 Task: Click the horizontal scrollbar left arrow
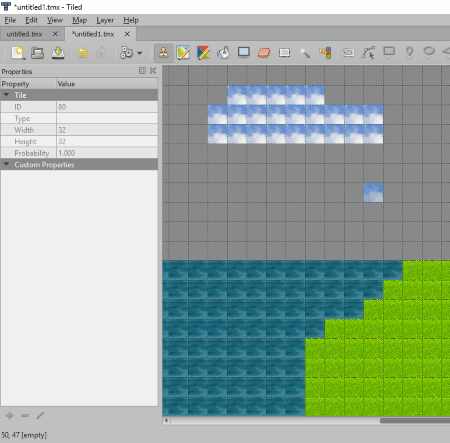point(166,421)
